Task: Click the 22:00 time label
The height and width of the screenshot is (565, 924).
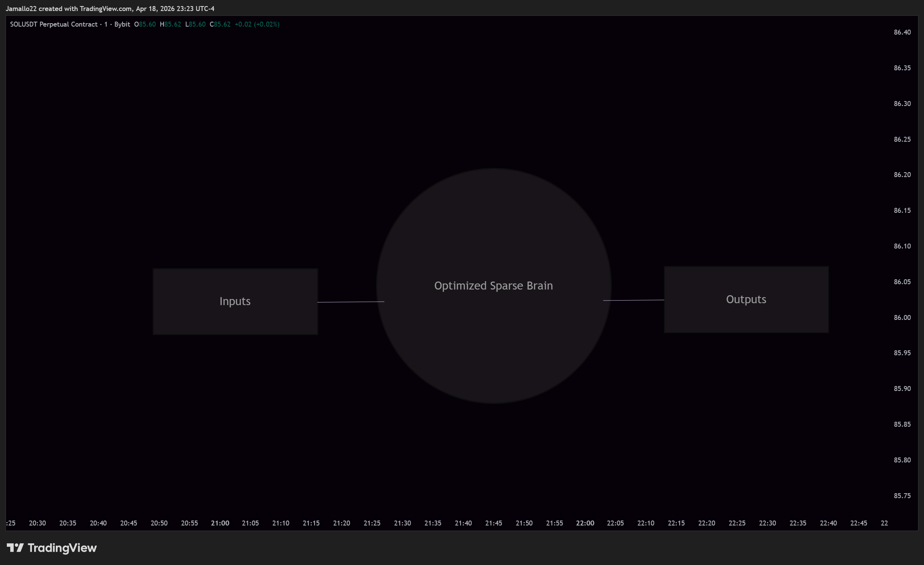Action: 585,523
